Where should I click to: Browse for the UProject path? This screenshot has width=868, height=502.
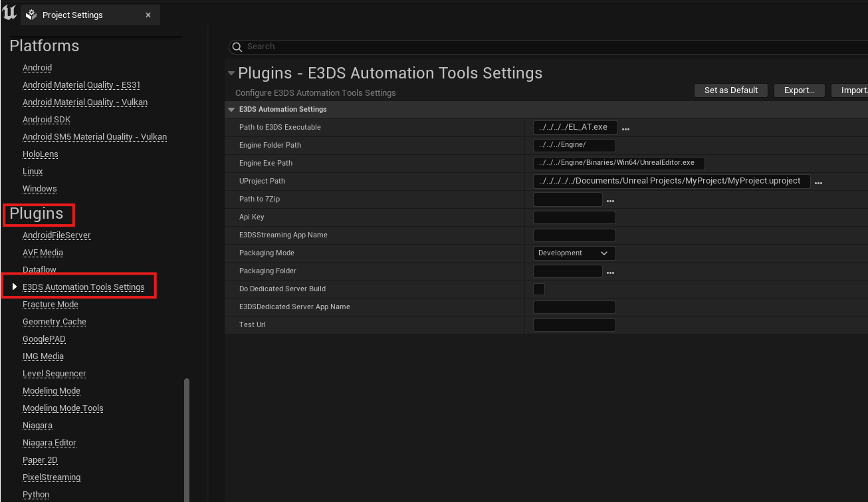pos(818,183)
